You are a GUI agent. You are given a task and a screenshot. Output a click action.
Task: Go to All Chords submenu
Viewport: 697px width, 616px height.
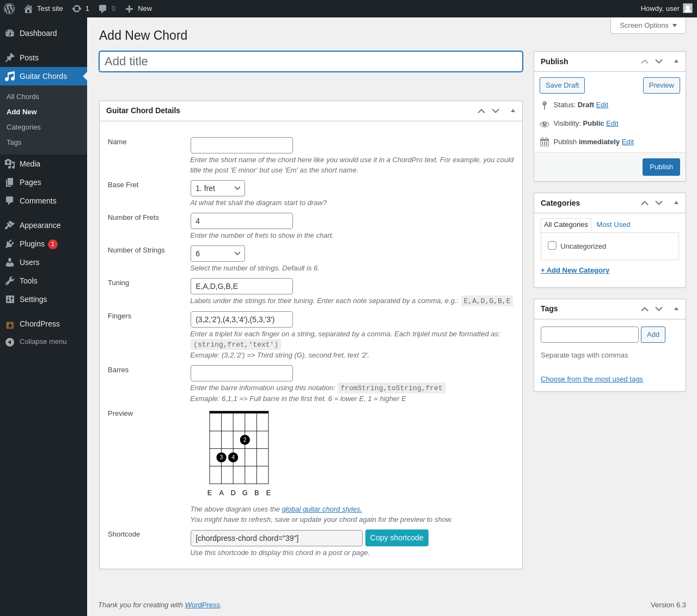tap(23, 96)
